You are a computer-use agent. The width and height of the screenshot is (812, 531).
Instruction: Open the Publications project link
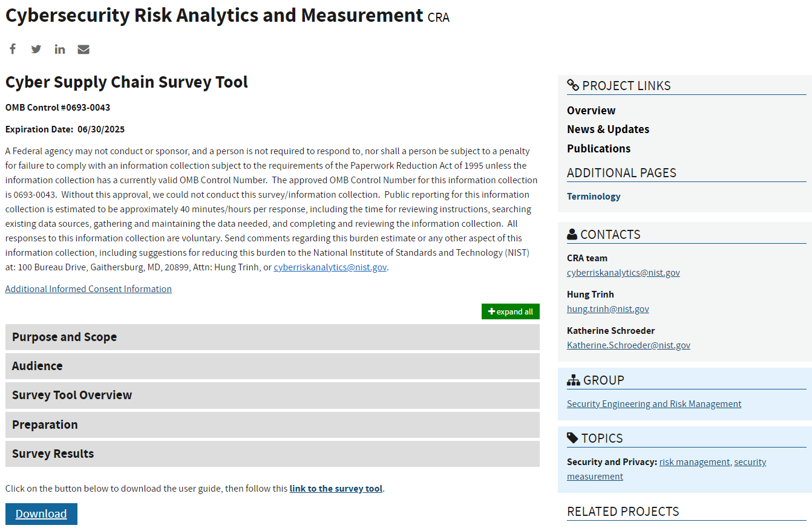click(x=598, y=149)
